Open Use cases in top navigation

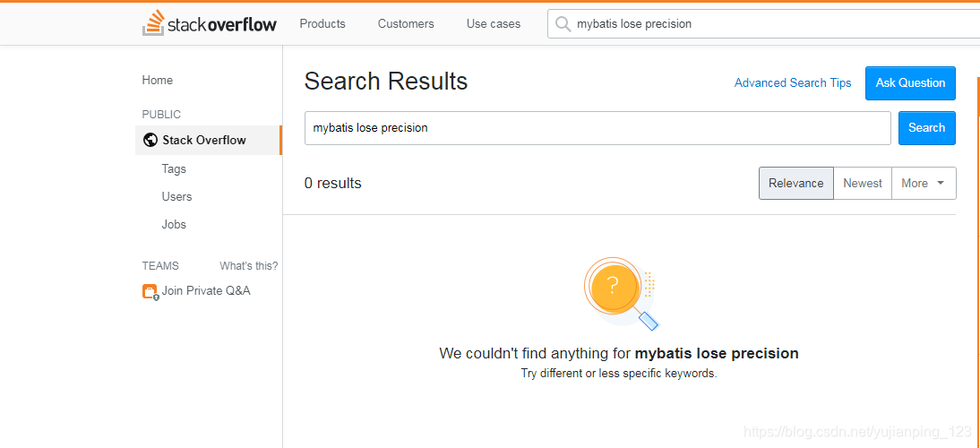click(x=493, y=23)
